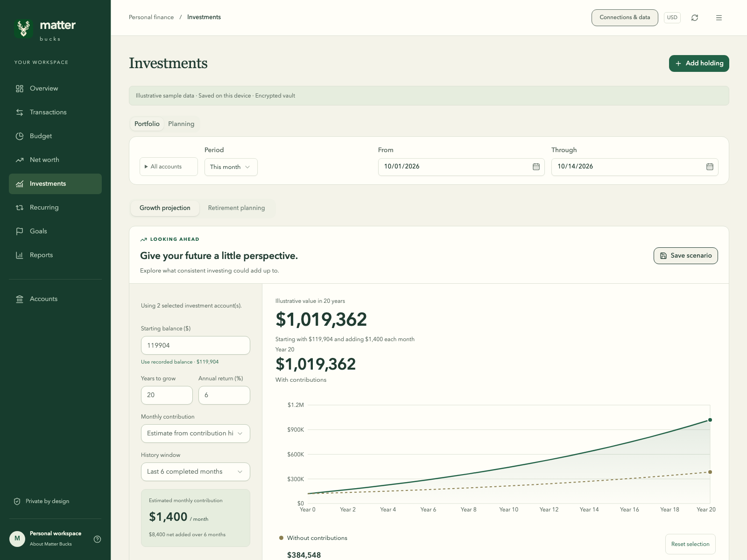Click the refresh sync icon
The height and width of the screenshot is (560, 747).
coord(695,18)
